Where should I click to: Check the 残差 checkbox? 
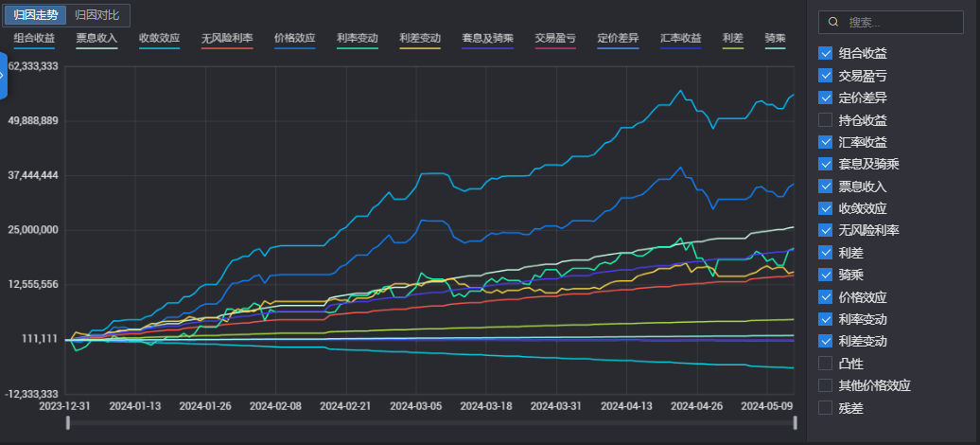[x=825, y=407]
